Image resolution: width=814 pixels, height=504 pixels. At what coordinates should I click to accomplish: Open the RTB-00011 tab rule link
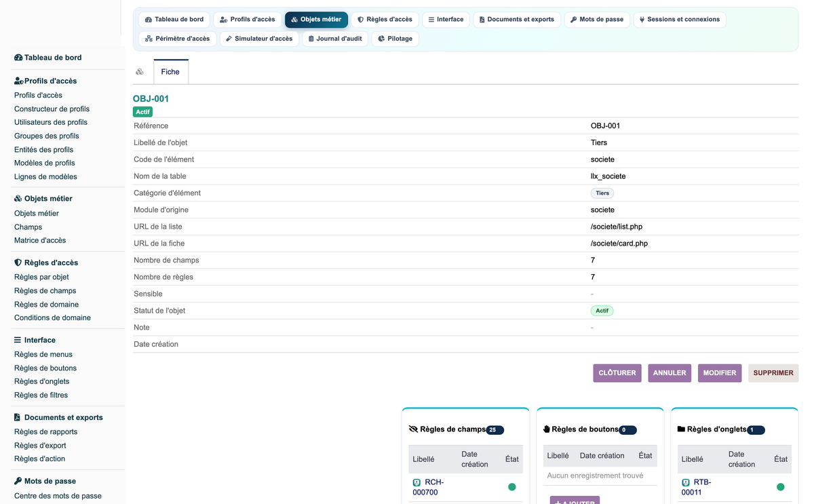pyautogui.click(x=698, y=487)
